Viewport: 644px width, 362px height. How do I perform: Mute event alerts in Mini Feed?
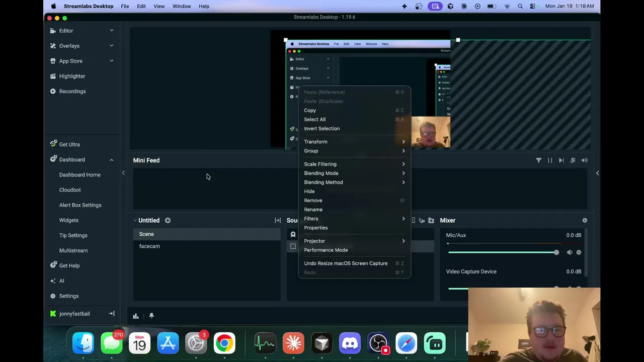click(573, 160)
